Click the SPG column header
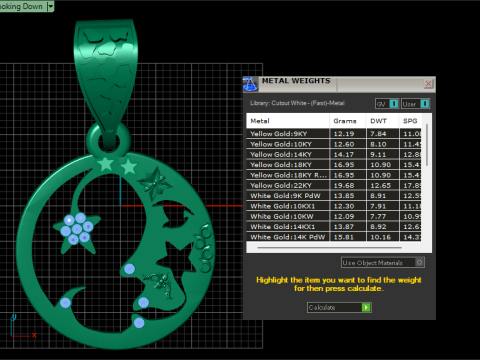Screen dimensions: 480x360 point(410,121)
